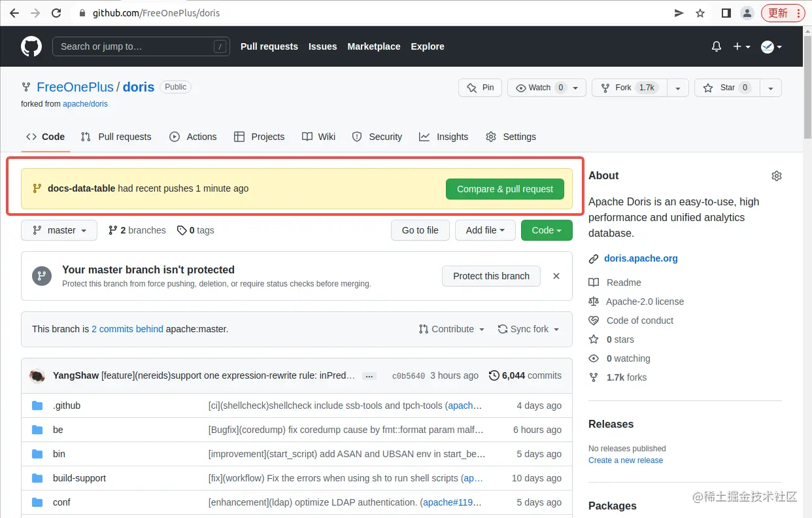Open the 2 branches link

tap(137, 230)
